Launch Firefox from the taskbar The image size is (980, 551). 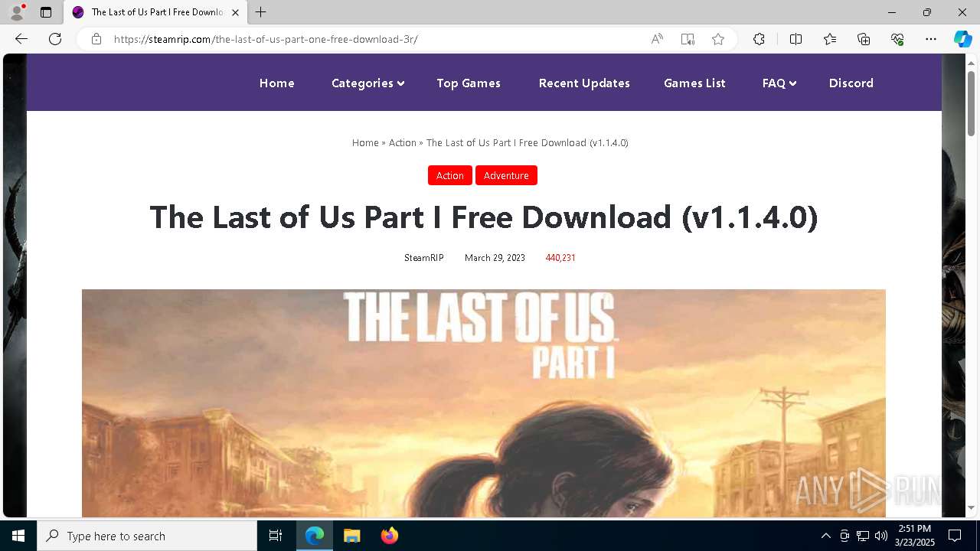pyautogui.click(x=390, y=536)
